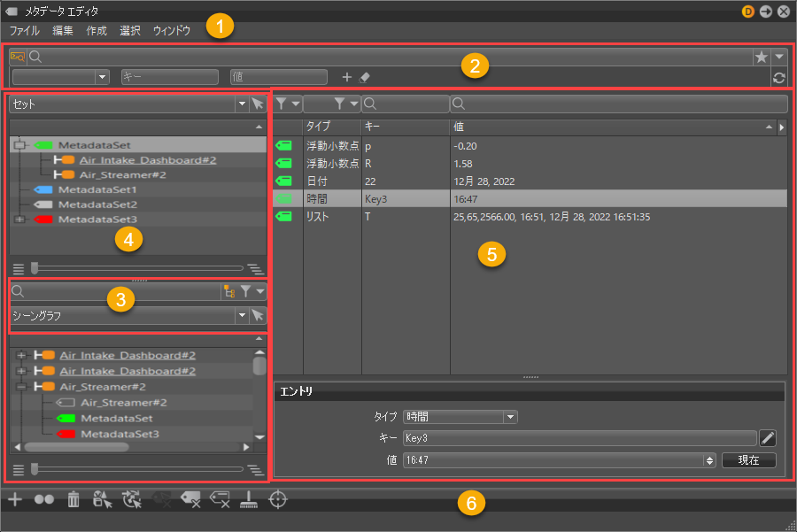
Task: Collapse the MetadataSet node in the セット tree
Action: 19,145
